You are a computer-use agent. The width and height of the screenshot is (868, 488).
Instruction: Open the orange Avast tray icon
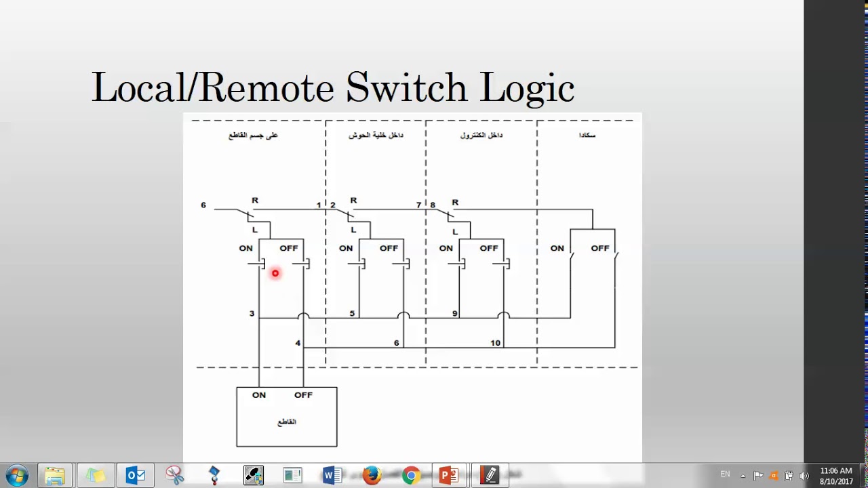[774, 476]
